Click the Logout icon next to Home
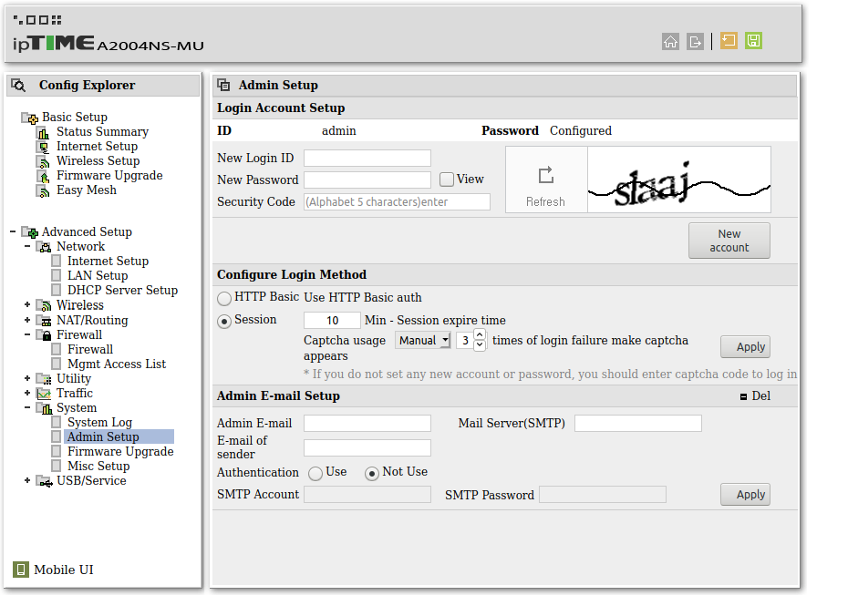Viewport: 848px width, 616px height. pos(695,41)
